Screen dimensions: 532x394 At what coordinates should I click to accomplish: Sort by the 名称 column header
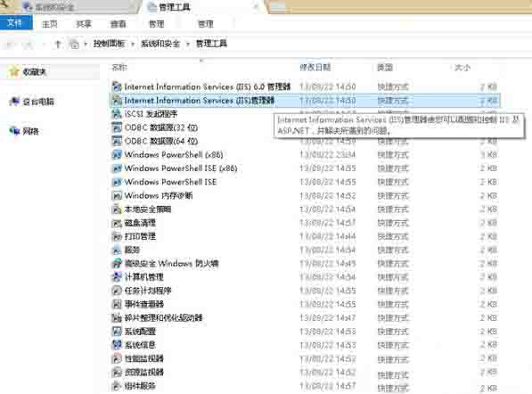119,67
